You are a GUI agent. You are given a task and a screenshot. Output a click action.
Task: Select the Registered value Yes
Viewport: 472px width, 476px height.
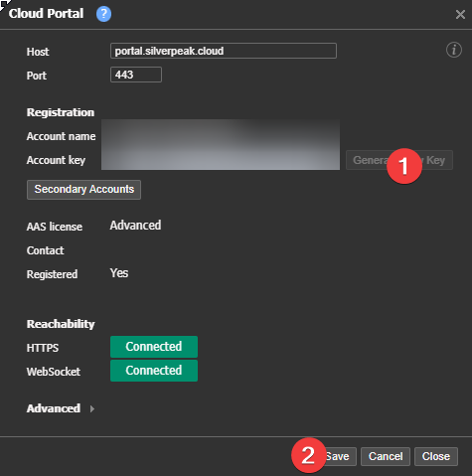(x=119, y=273)
